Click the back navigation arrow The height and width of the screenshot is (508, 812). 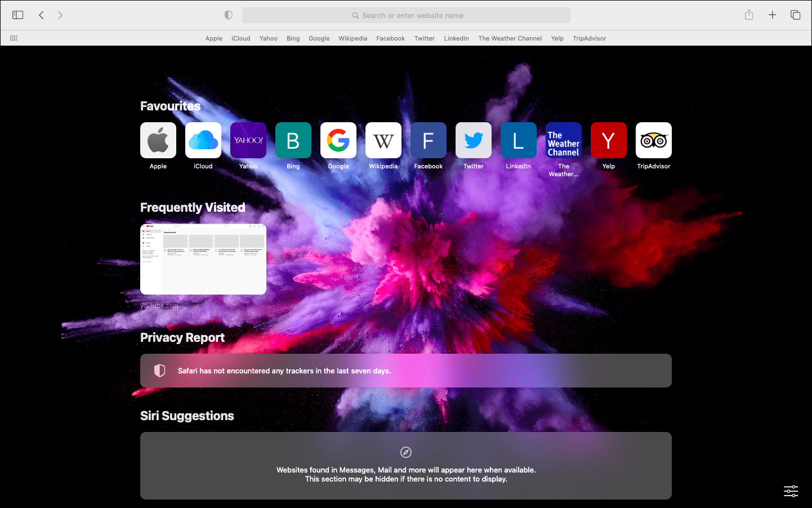pyautogui.click(x=41, y=15)
